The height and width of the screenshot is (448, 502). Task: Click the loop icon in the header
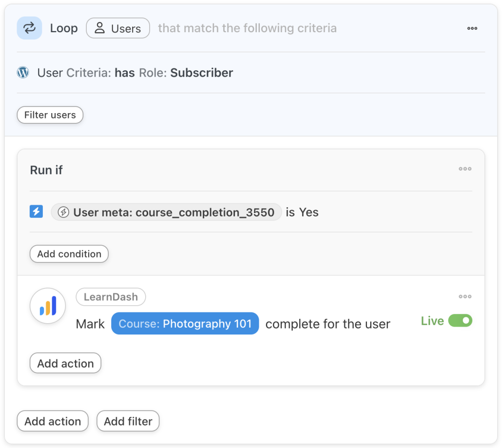29,28
